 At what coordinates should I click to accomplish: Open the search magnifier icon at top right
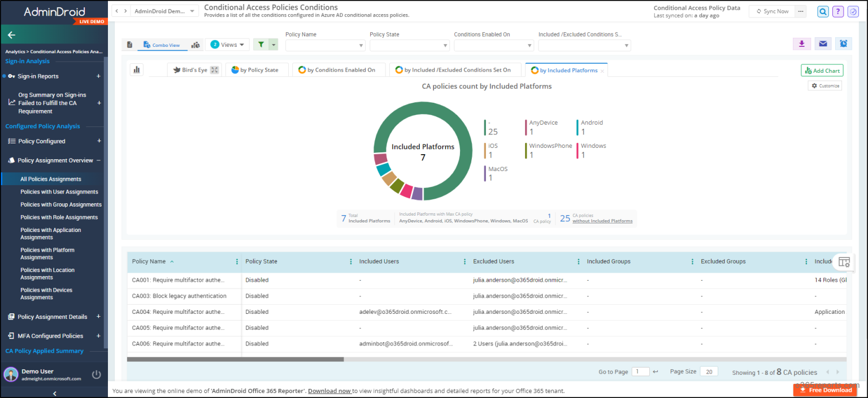pyautogui.click(x=823, y=11)
